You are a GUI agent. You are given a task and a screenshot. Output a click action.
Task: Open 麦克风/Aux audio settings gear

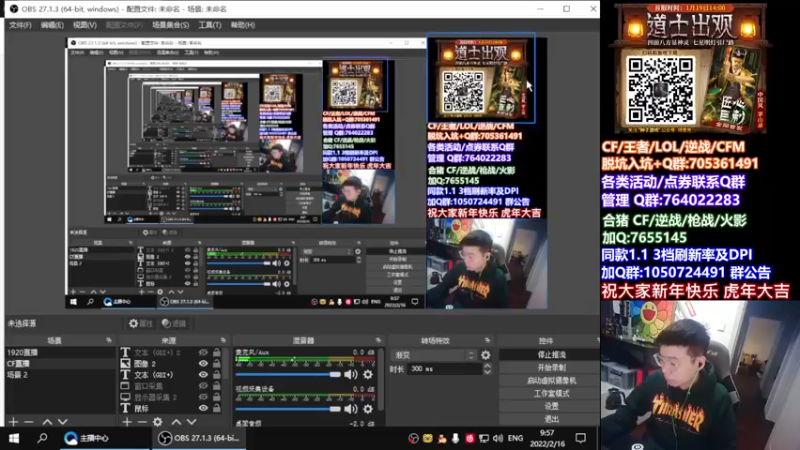368,374
